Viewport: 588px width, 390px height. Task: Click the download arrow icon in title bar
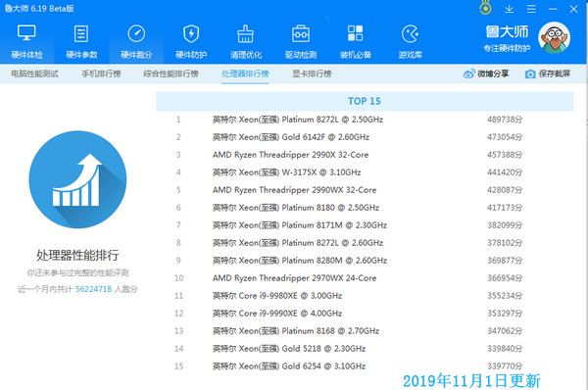tap(509, 8)
